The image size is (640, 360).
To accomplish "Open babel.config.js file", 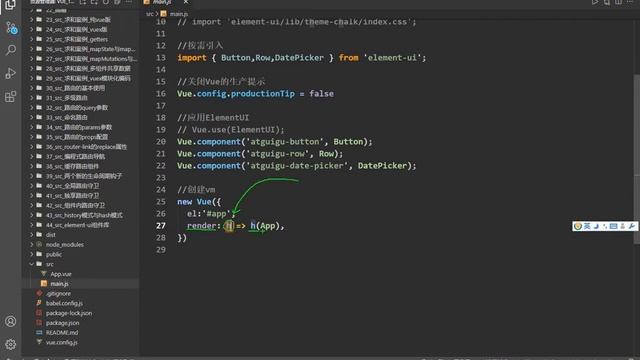I will 64,303.
